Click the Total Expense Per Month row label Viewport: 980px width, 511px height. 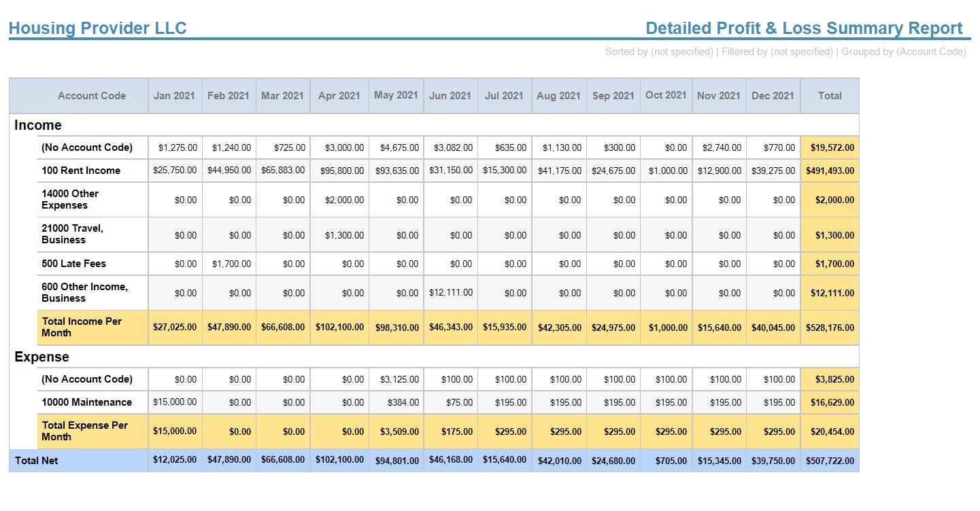click(85, 431)
